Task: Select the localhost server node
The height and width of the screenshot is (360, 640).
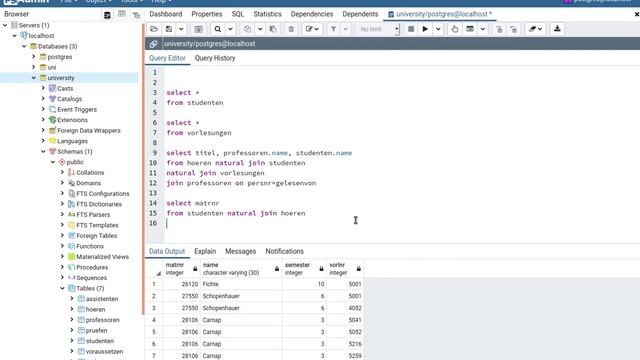Action: 41,36
